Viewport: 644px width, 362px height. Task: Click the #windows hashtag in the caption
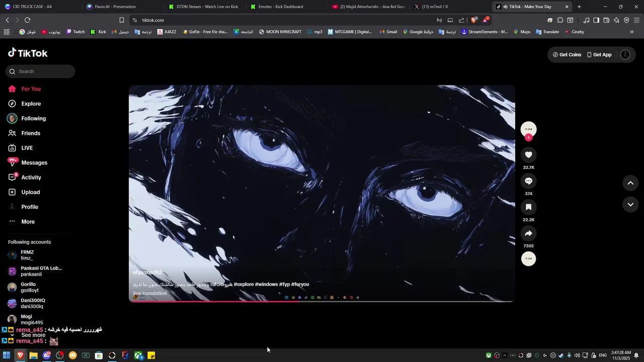click(267, 285)
